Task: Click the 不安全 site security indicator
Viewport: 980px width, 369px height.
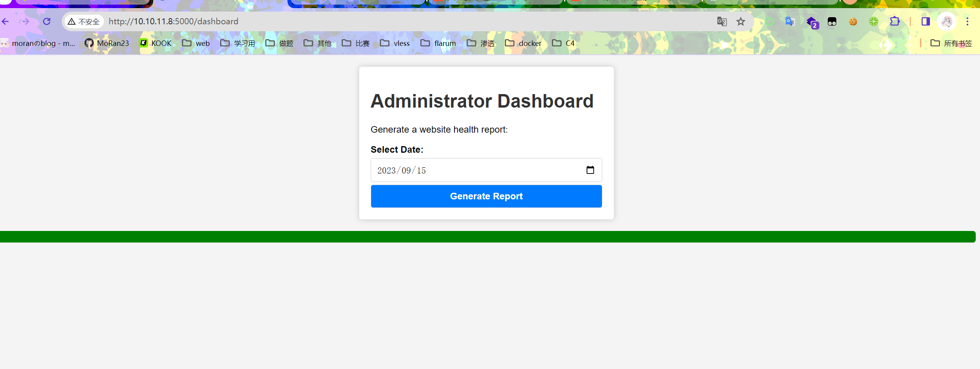Action: [84, 22]
